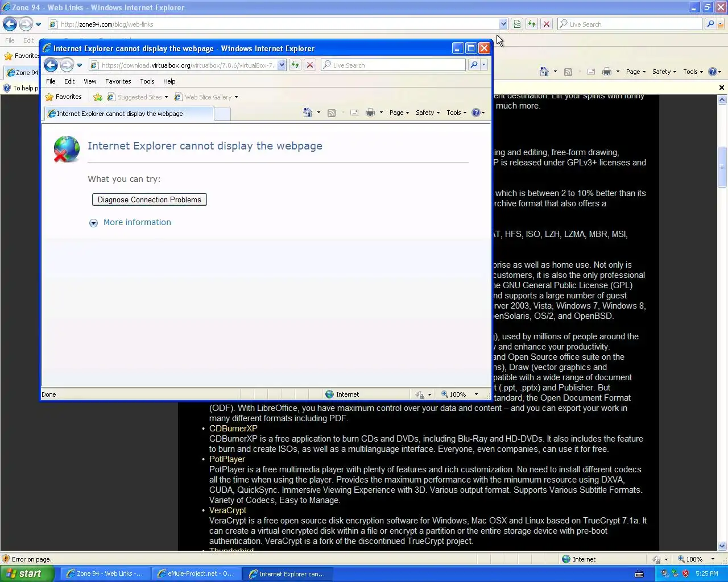728x582 pixels.
Task: Click the taskbar clock showing 5:25 PM
Action: pos(707,574)
